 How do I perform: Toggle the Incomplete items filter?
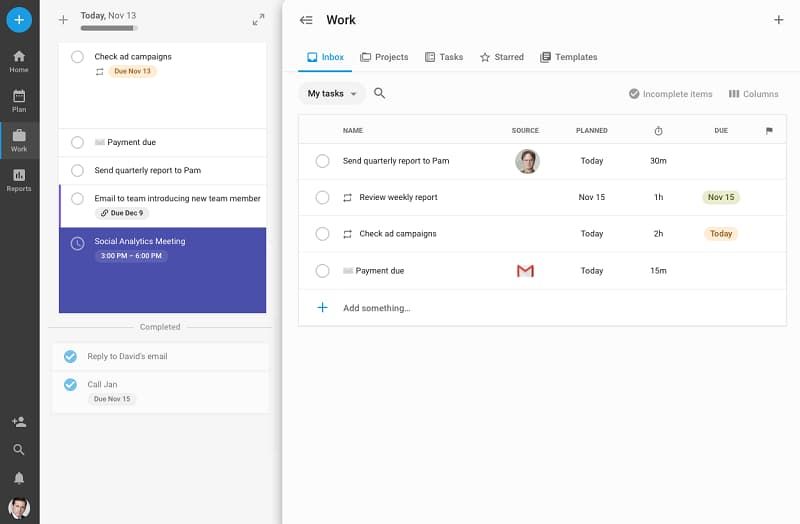click(670, 94)
